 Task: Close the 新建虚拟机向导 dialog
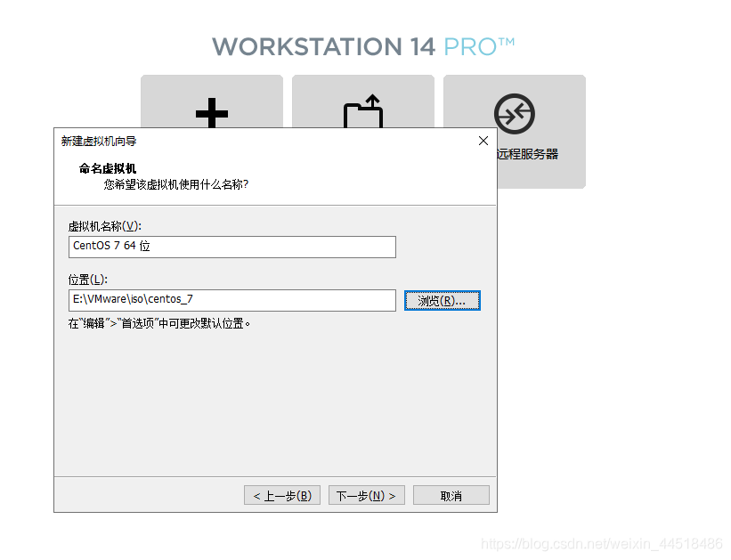pos(483,141)
